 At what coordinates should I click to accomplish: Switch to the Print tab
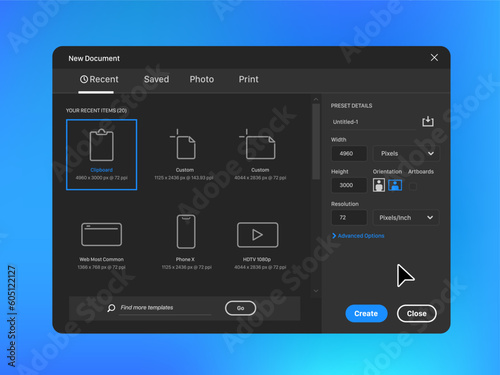click(248, 79)
